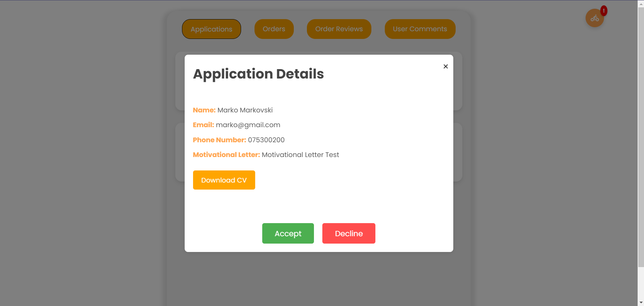
Task: Click the page's vertical scrollbar thumb
Action: coord(641,134)
